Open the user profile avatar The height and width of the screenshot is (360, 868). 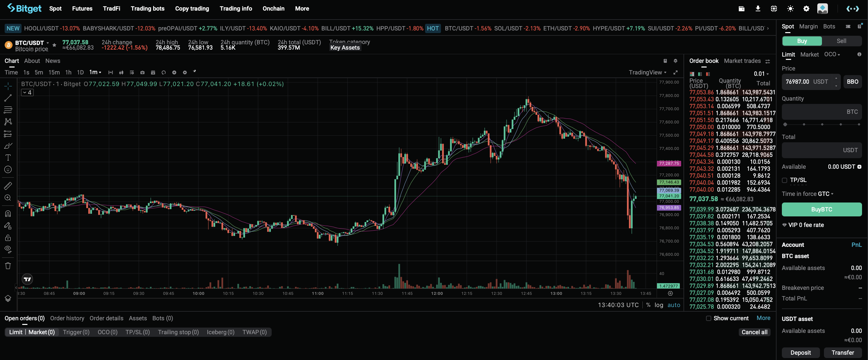coord(823,9)
